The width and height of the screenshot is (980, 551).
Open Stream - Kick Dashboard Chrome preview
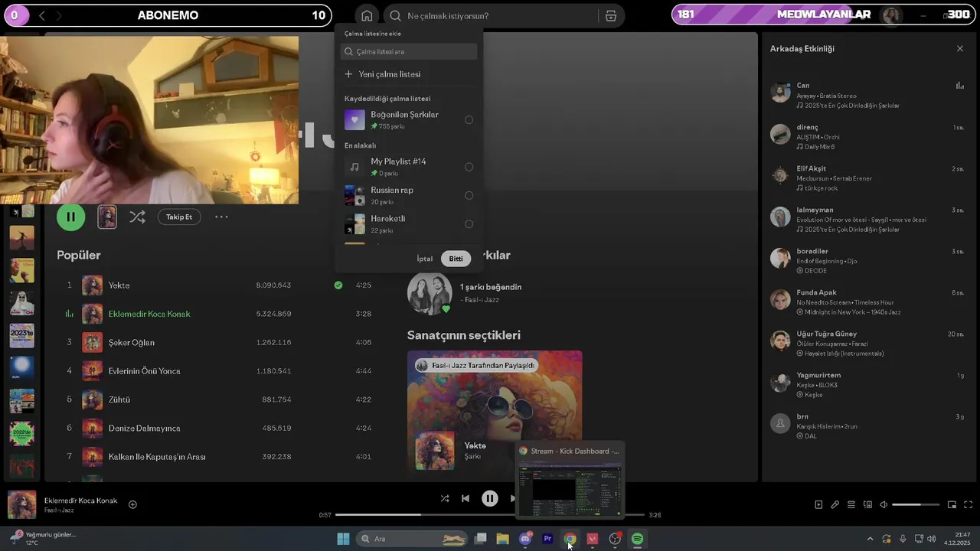[570, 480]
